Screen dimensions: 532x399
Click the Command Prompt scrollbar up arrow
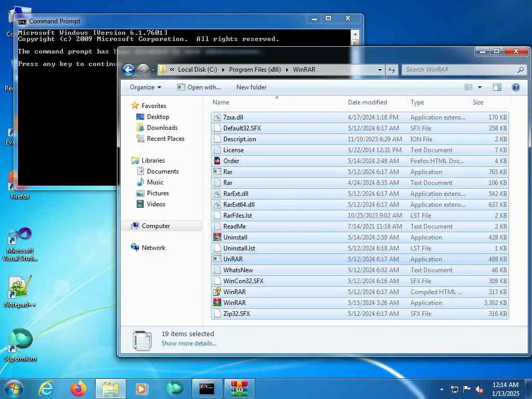pos(355,34)
